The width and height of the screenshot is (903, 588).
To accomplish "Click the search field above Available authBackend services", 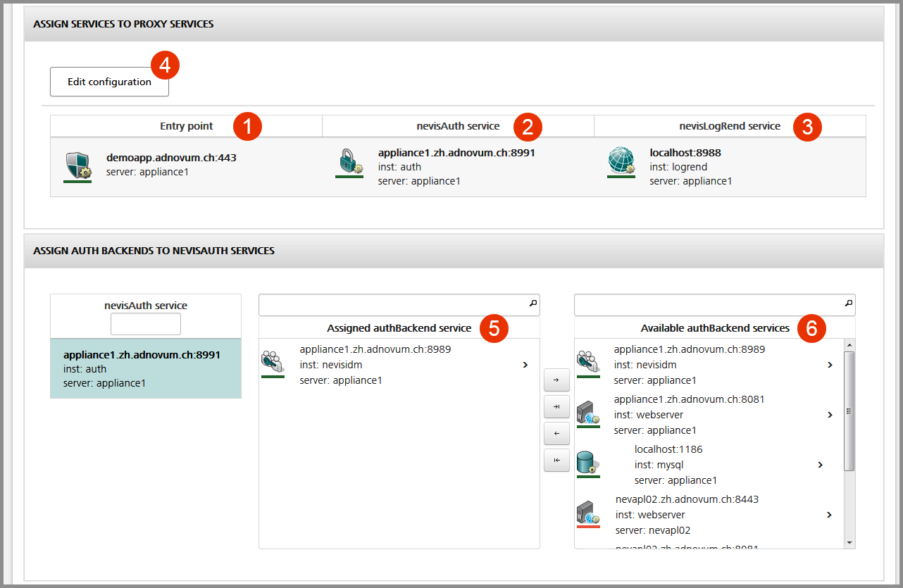I will point(715,305).
